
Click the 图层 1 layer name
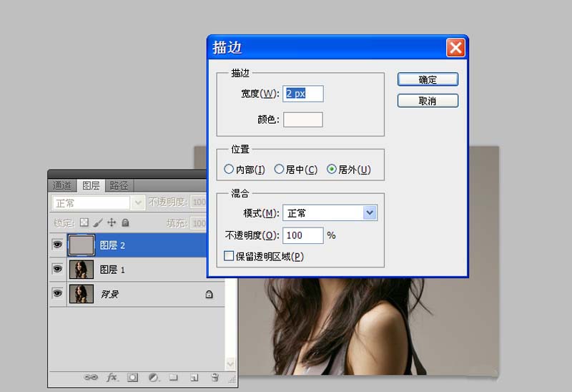[x=112, y=270]
